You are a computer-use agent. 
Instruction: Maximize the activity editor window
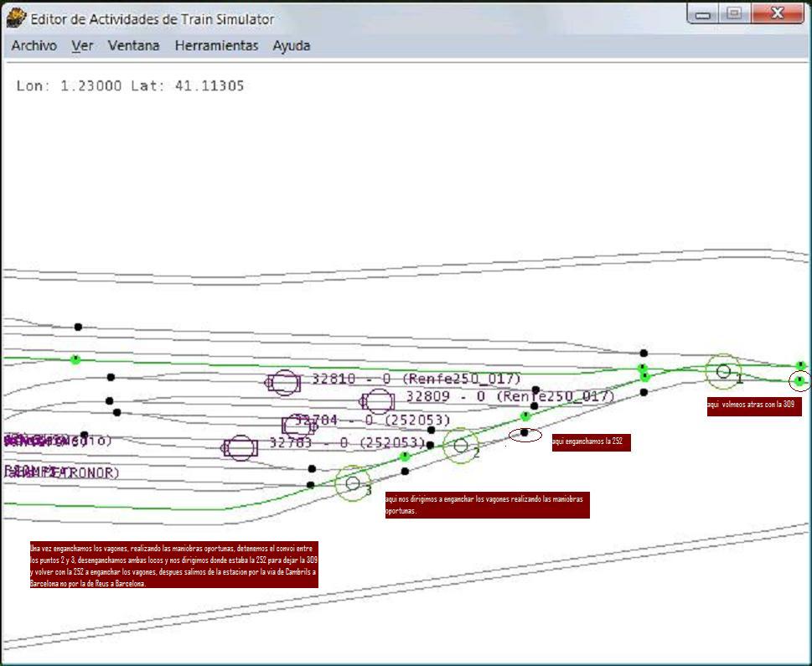coord(734,14)
